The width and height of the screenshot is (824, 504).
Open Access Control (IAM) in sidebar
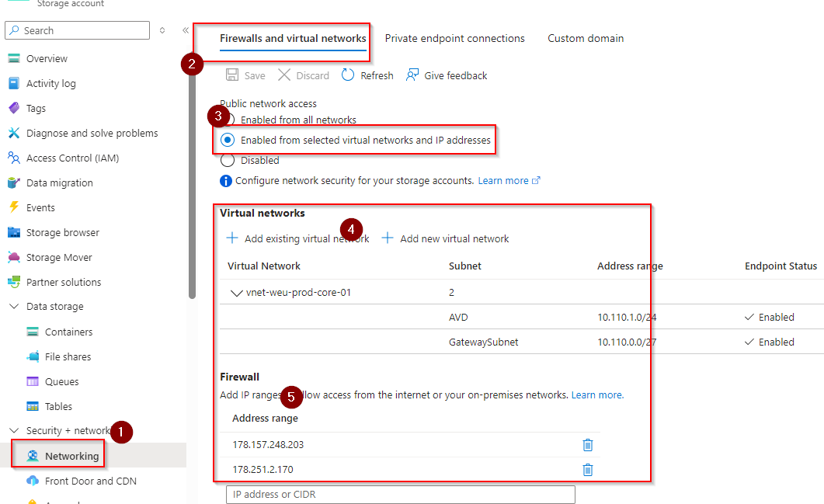(x=72, y=158)
